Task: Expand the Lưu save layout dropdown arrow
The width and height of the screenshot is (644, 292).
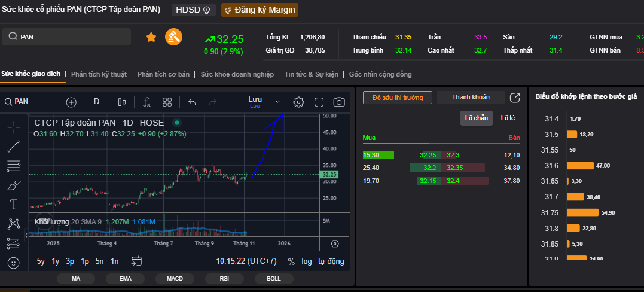Action: point(277,102)
